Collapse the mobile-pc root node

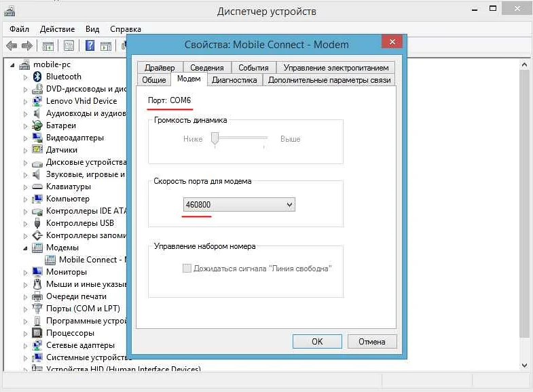[x=13, y=65]
